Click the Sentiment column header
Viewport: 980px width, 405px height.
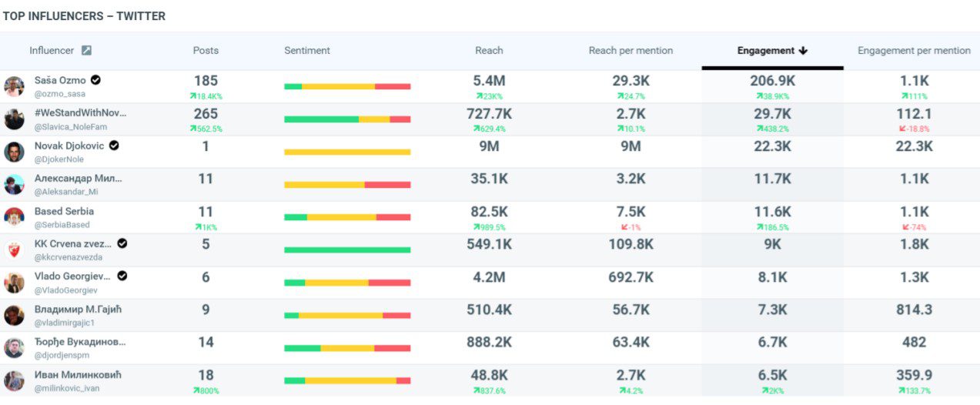click(x=307, y=51)
